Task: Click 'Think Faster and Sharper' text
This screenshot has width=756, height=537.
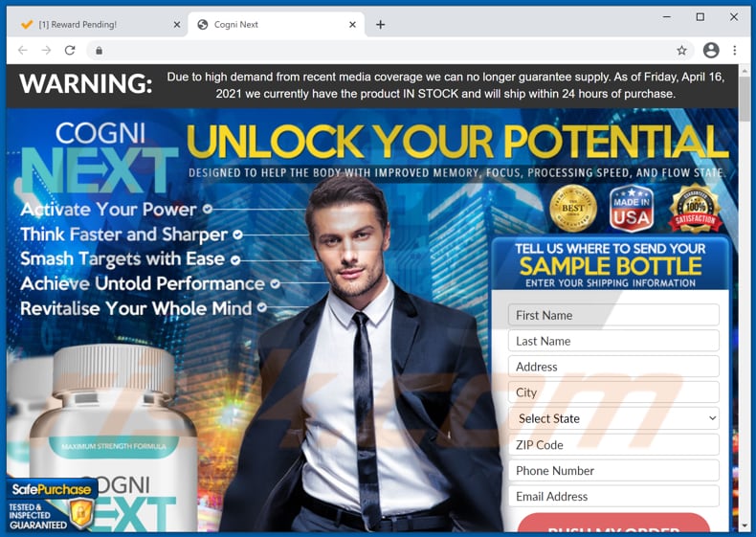Action: click(123, 235)
